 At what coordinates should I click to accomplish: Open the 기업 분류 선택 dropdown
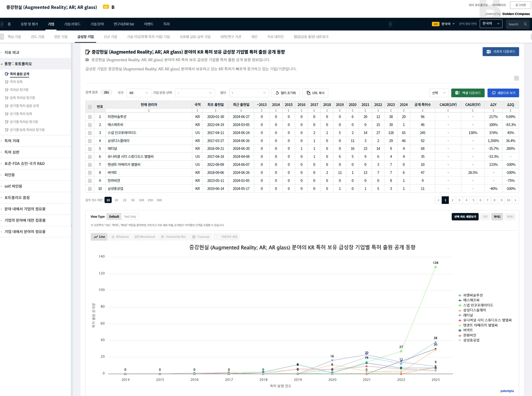[x=195, y=93]
